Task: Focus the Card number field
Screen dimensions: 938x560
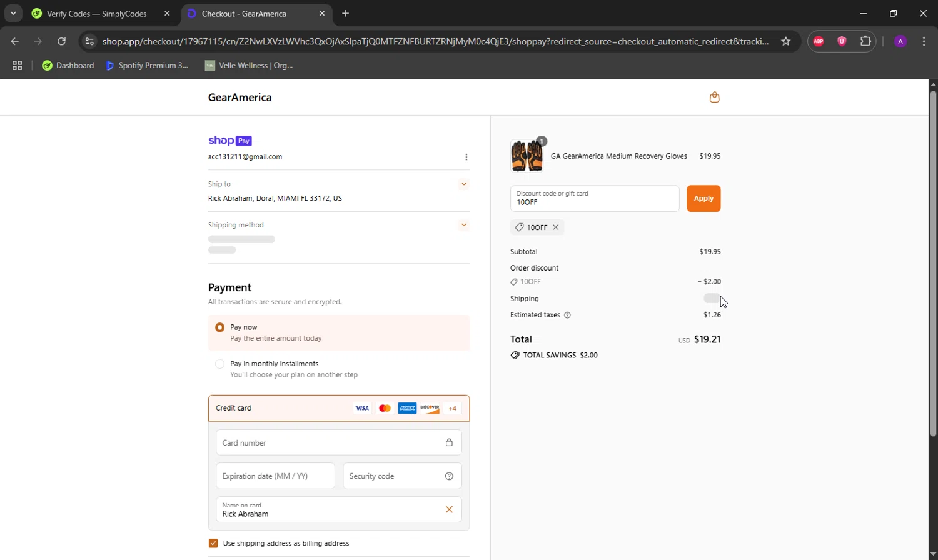Action: (x=339, y=442)
